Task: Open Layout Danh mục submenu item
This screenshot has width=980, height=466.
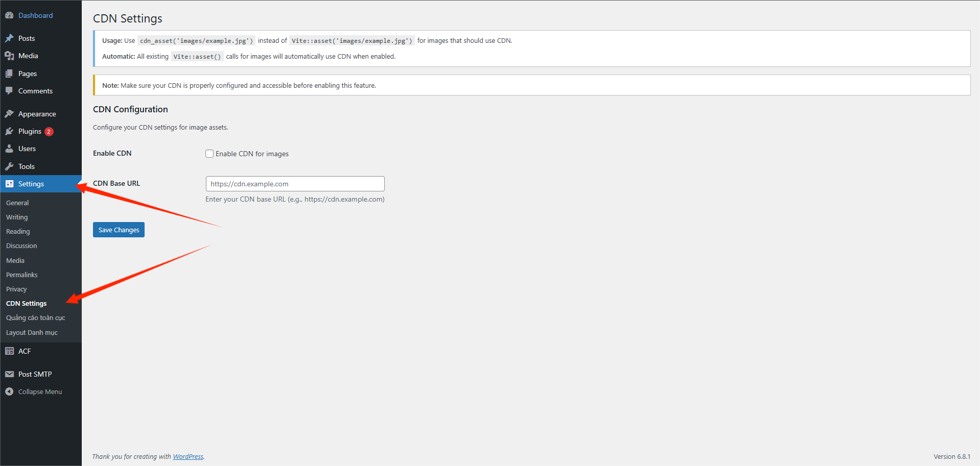Action: tap(32, 332)
